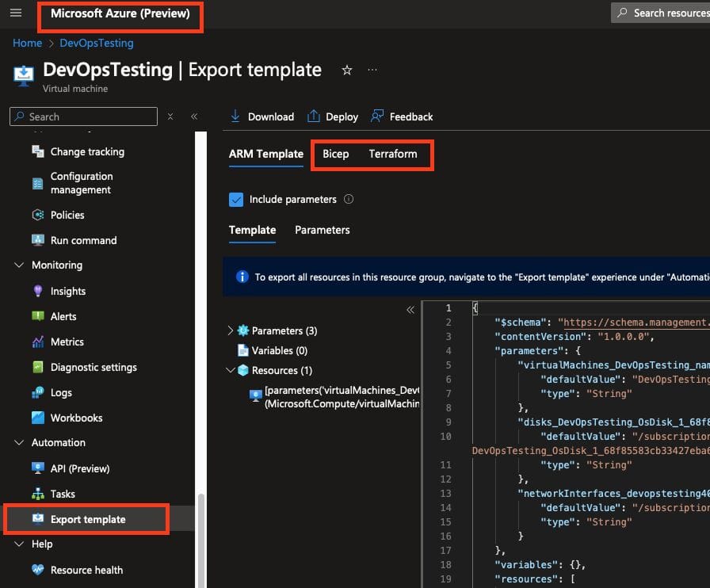This screenshot has height=588, width=710.
Task: Open the $schema URL link in code
Action: pos(636,322)
